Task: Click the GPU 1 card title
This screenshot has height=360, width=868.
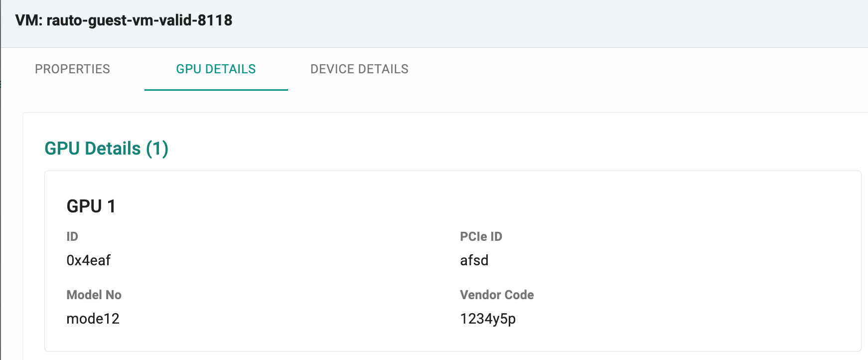Action: [92, 206]
